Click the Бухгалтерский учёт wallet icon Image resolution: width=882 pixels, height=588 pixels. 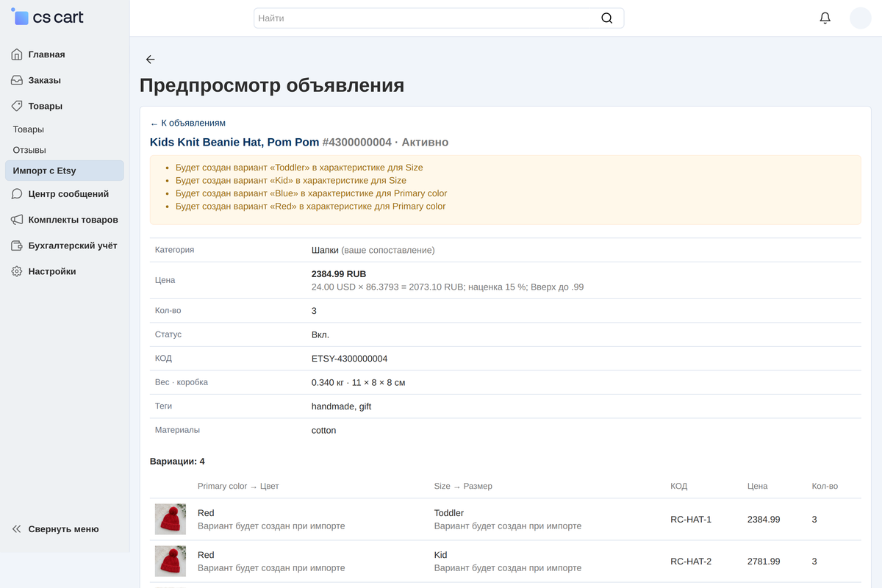click(17, 245)
